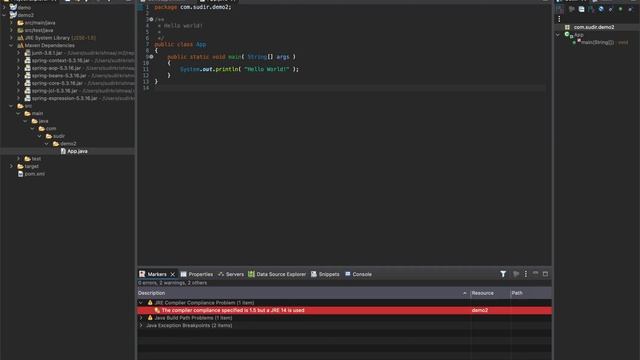Image resolution: width=640 pixels, height=360 pixels.
Task: Close the Markers tab with its X
Action: [172, 274]
